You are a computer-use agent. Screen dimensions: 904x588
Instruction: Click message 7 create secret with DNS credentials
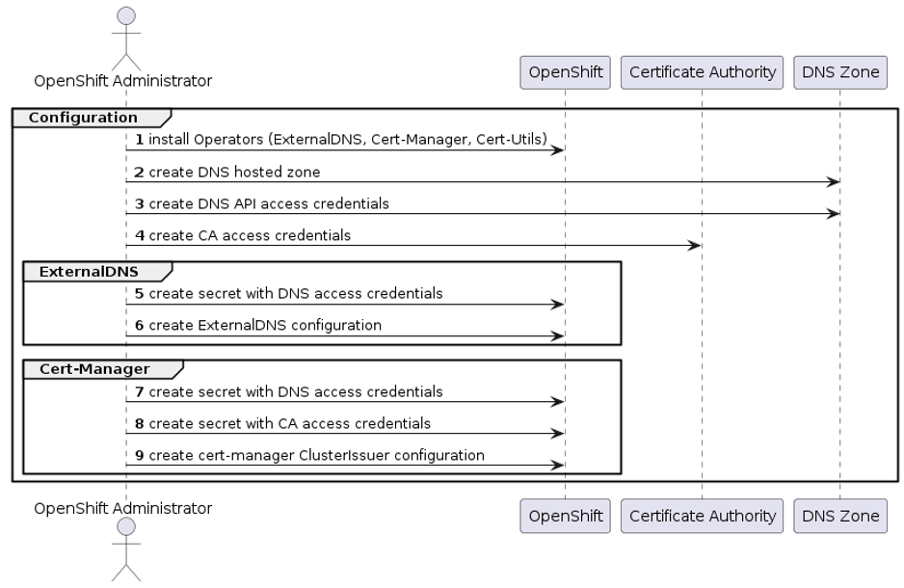coord(289,392)
